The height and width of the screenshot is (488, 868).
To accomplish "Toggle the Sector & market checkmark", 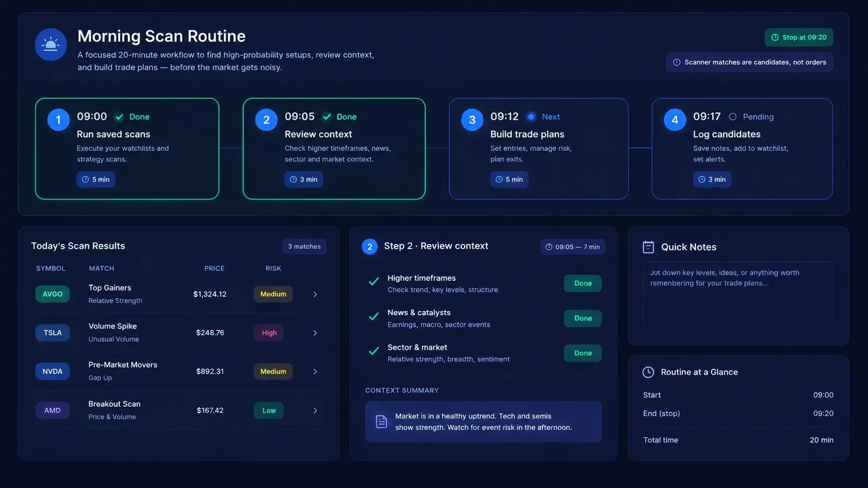I will (x=374, y=351).
